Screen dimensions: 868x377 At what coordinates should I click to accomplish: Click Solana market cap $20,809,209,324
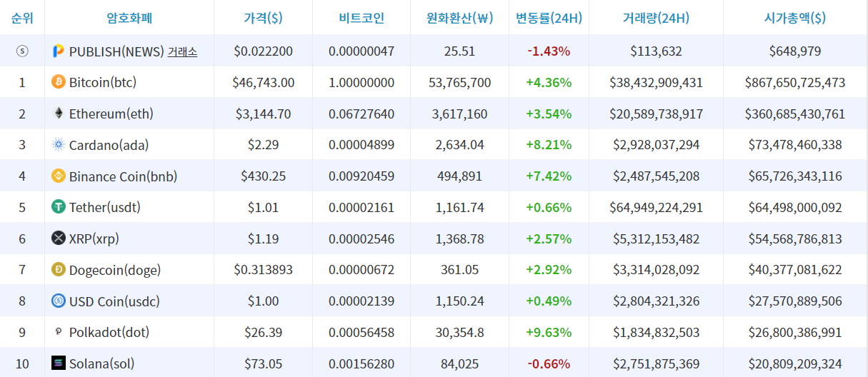[795, 363]
